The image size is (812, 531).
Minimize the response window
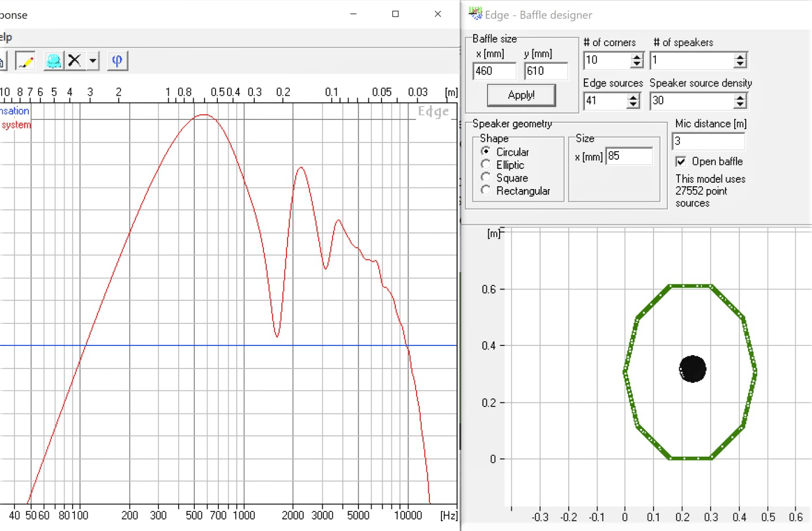(353, 14)
